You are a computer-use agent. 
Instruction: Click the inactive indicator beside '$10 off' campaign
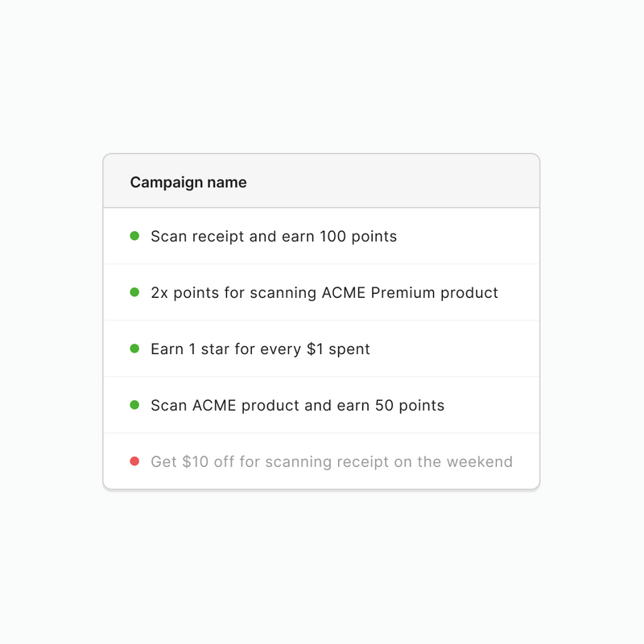click(x=136, y=461)
